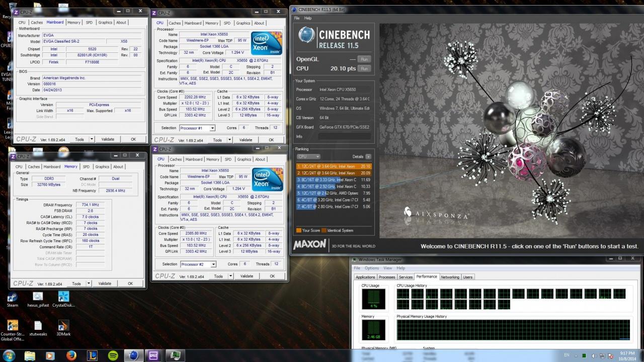Select the xtutweaks file on the desktop
Viewport: 644px width, 362px height.
coord(38,328)
